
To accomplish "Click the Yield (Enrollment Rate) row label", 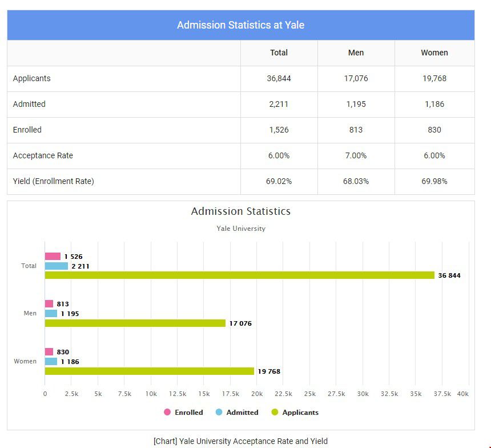I will pos(54,181).
